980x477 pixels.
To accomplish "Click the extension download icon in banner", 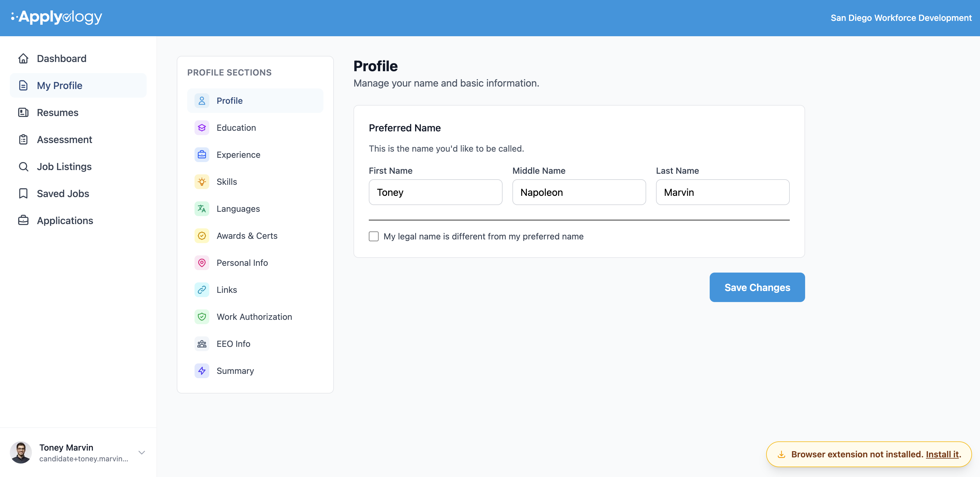I will coord(781,454).
